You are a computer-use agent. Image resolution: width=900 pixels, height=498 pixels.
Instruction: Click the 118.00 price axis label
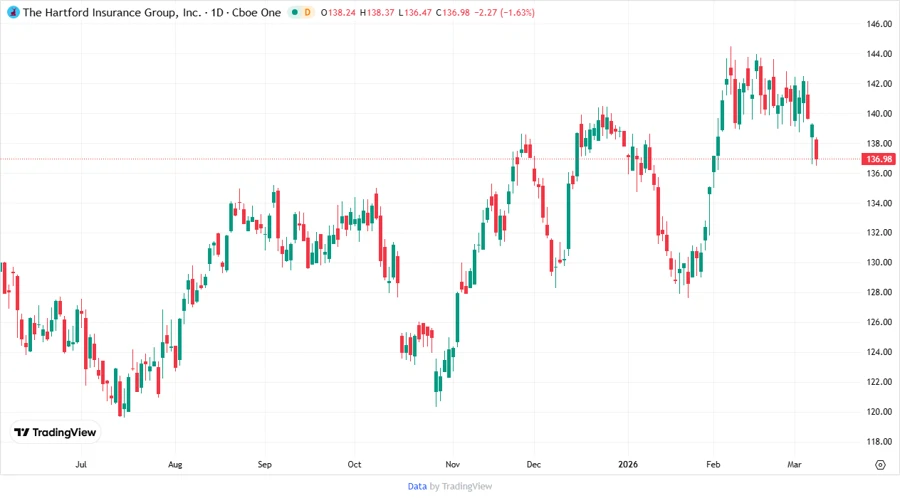coord(879,442)
